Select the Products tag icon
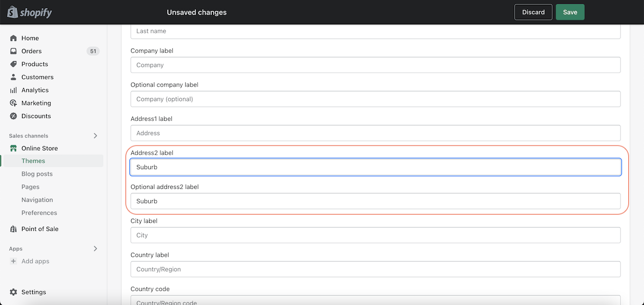The width and height of the screenshot is (644, 305). point(13,64)
